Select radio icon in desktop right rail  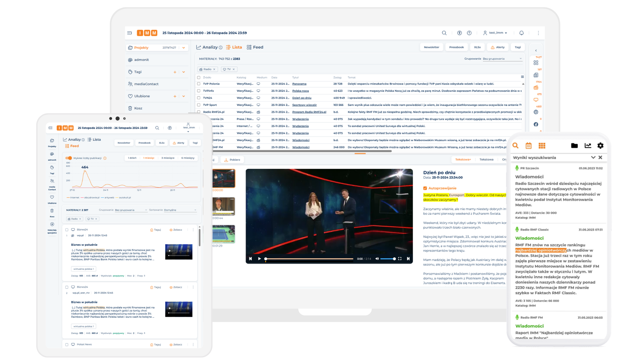tap(536, 87)
